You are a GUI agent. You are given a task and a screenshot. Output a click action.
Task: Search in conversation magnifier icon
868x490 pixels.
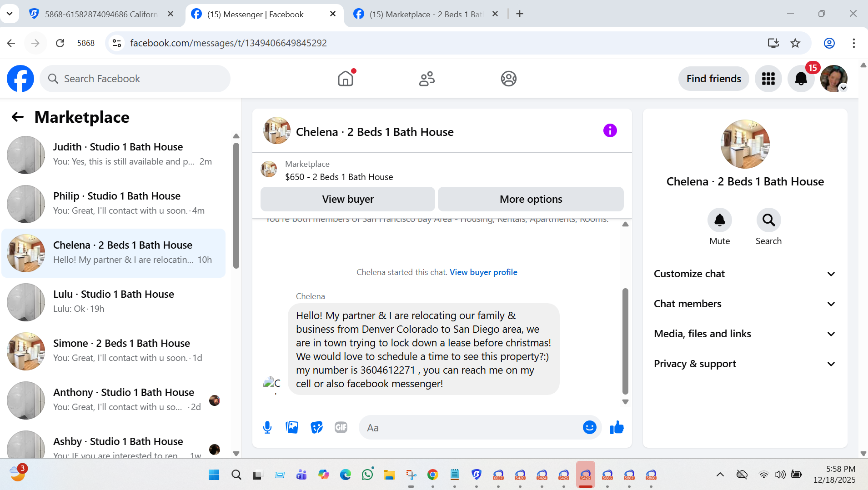click(769, 220)
